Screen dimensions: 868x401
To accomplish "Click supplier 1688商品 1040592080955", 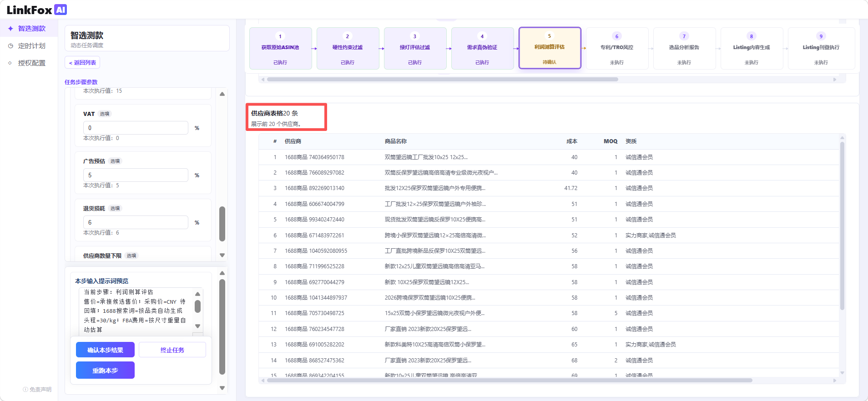I will coord(316,251).
